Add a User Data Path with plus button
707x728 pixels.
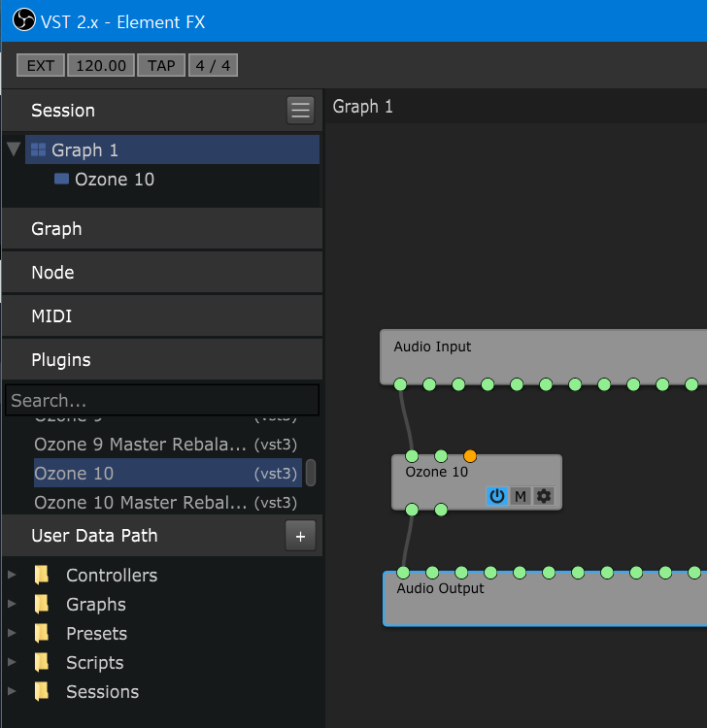coord(300,536)
